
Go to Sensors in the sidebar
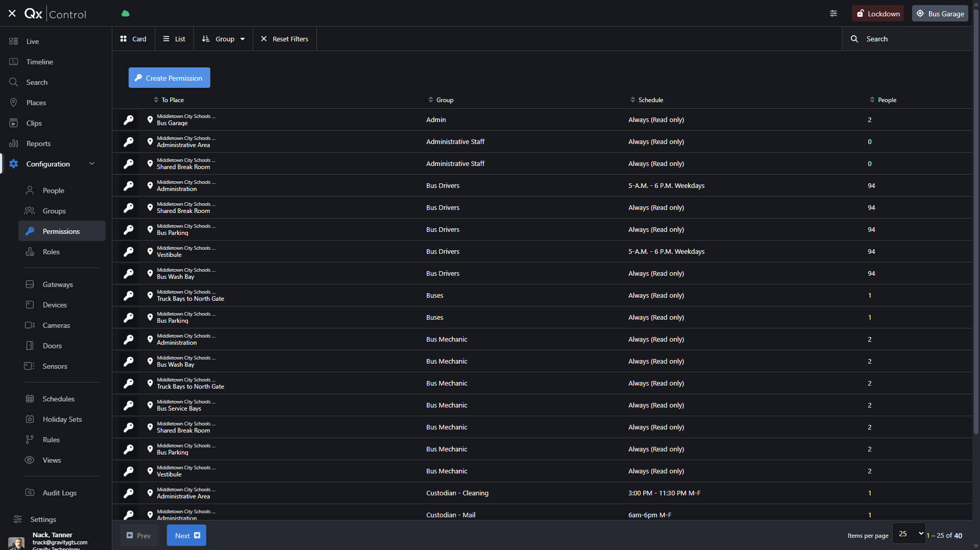pyautogui.click(x=55, y=366)
